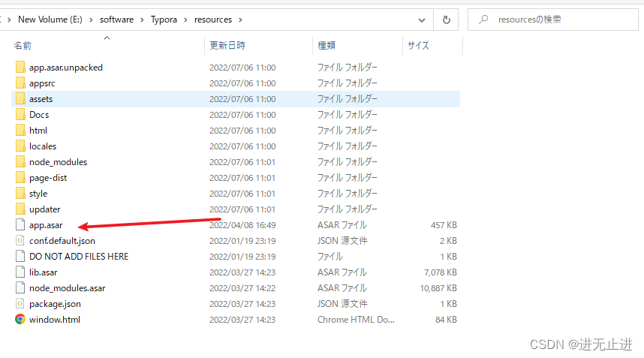Select the Docs folder name
This screenshot has width=644, height=358.
pyautogui.click(x=39, y=115)
